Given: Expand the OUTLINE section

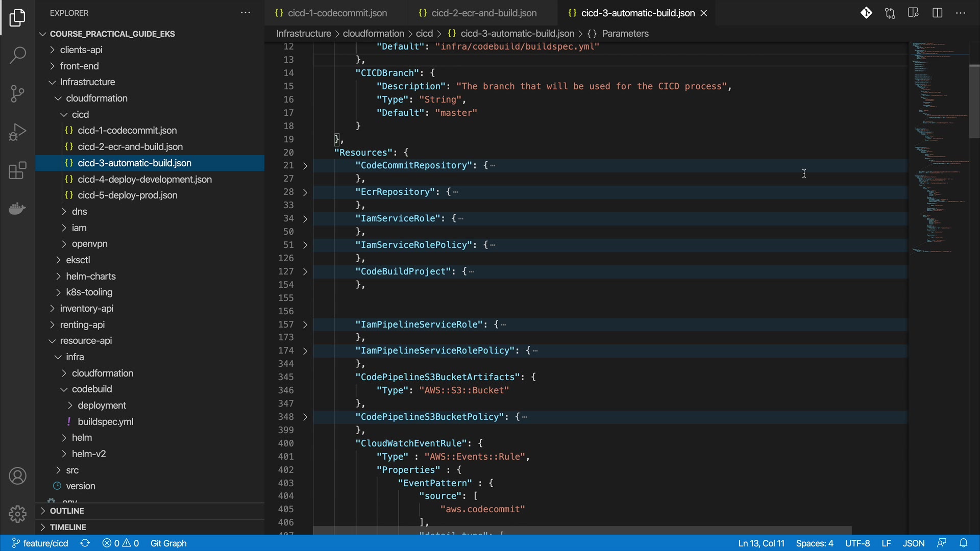Looking at the screenshot, I should pos(66,511).
